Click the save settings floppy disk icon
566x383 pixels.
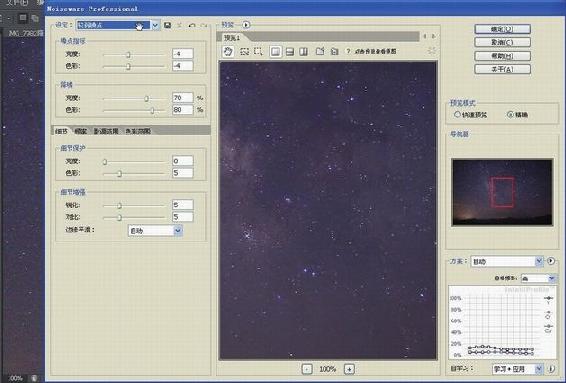(x=167, y=25)
